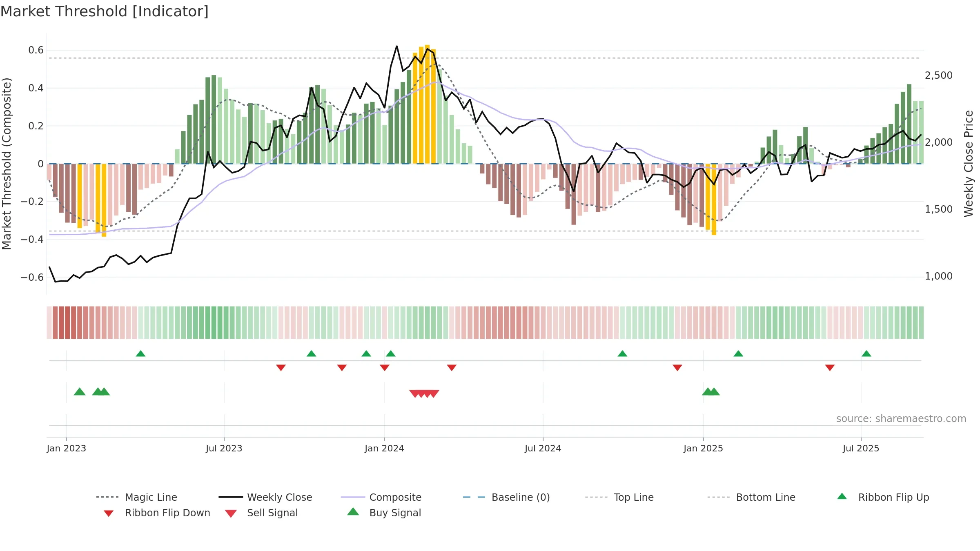Hide the Composite series via legend
980x551 pixels.
381,497
